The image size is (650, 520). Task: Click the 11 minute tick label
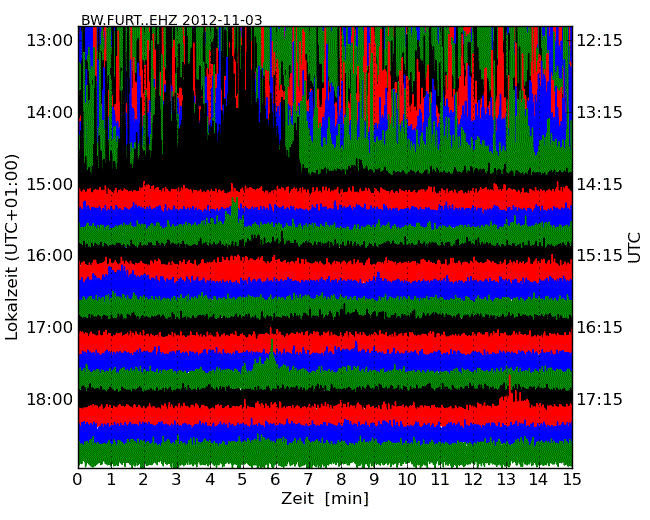pyautogui.click(x=440, y=480)
